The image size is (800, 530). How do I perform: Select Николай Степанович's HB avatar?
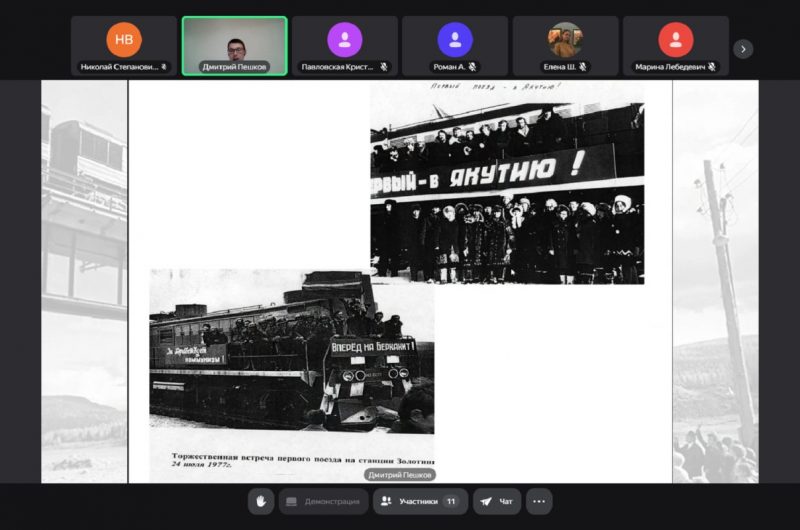click(124, 39)
